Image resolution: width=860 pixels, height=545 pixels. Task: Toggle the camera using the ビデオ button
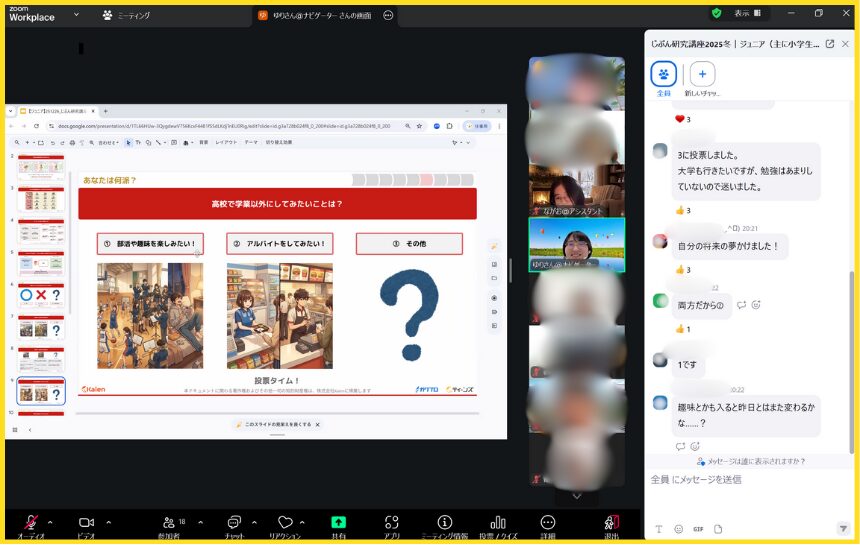coord(86,523)
